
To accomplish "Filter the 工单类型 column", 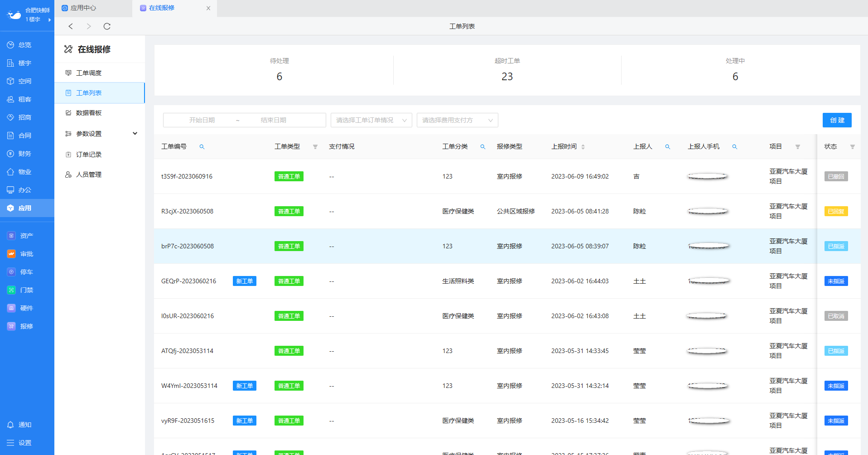I will pyautogui.click(x=315, y=147).
